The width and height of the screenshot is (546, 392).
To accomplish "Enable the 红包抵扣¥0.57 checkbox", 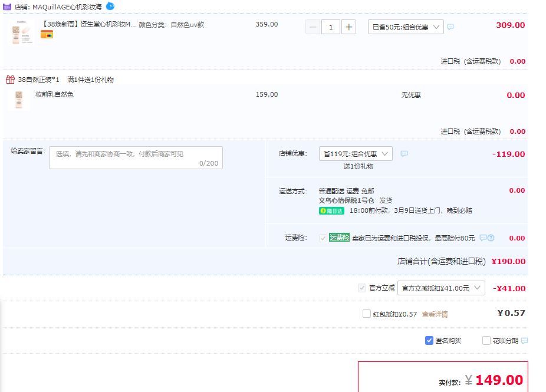I will (x=366, y=314).
